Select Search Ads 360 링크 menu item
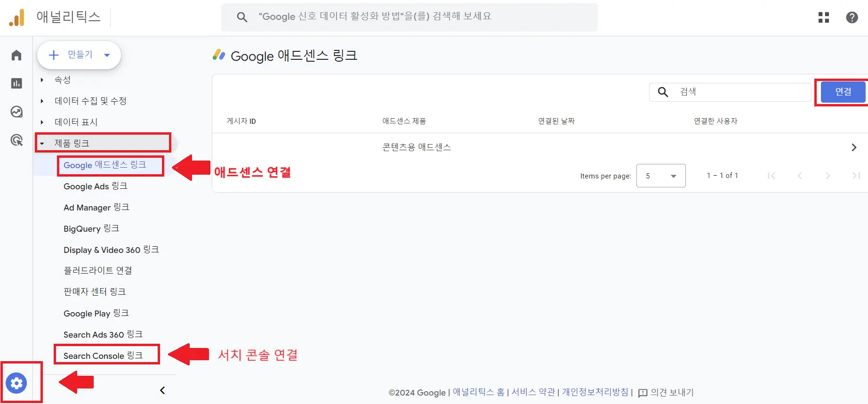 [103, 334]
